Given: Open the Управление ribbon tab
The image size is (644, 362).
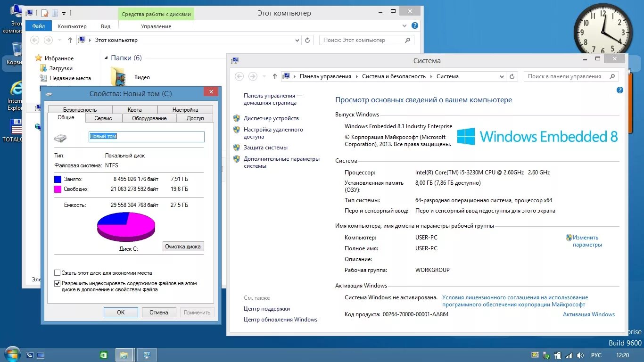Looking at the screenshot, I should [156, 26].
